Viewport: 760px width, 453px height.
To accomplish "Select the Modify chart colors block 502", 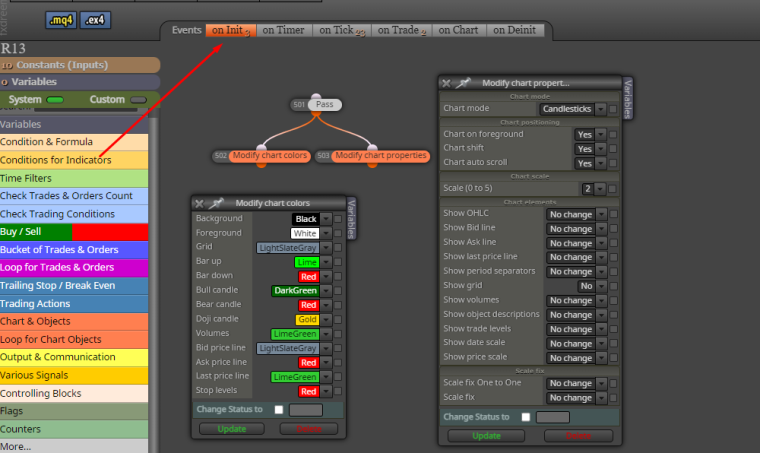I will [269, 156].
